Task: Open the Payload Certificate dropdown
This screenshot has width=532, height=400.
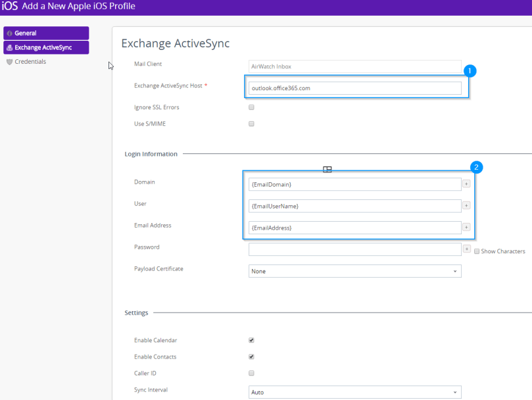Action: pos(354,271)
